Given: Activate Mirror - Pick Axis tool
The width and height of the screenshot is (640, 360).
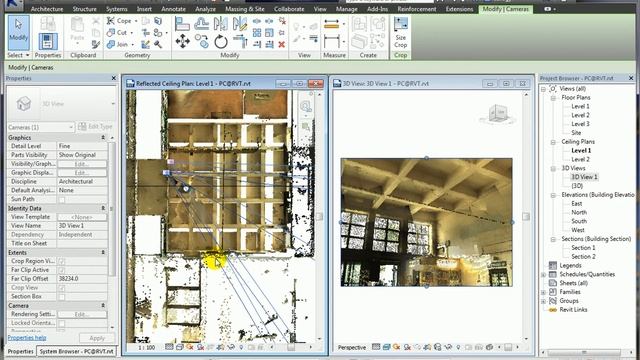Looking at the screenshot, I should click(x=220, y=24).
